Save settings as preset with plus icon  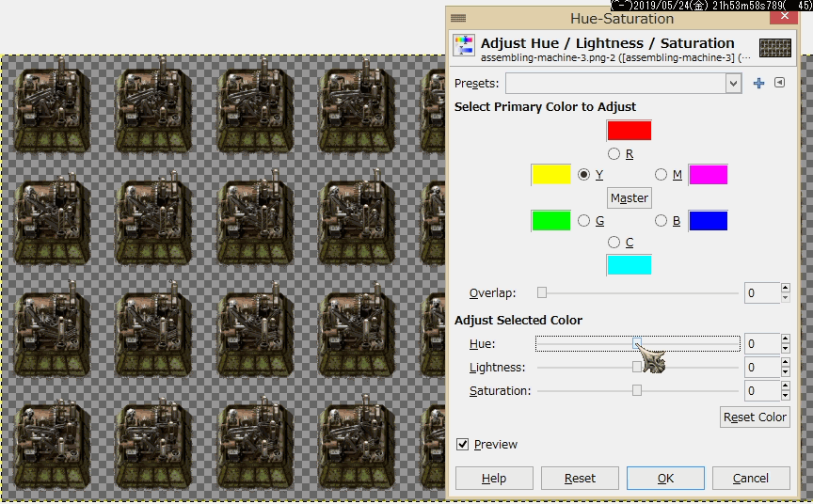click(x=758, y=83)
